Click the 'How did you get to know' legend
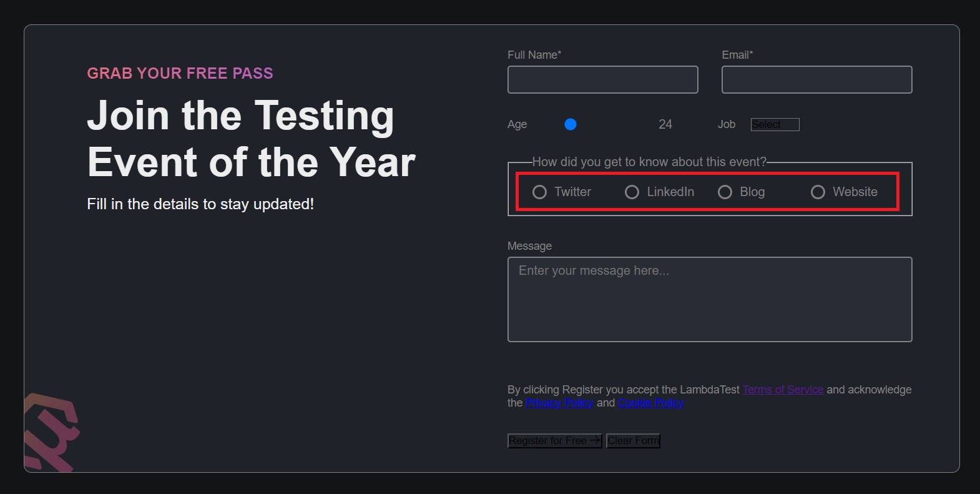 [649, 162]
